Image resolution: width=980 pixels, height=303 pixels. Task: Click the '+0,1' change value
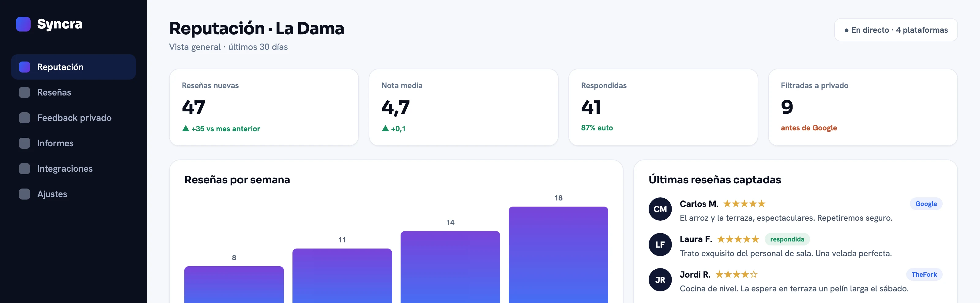point(398,129)
